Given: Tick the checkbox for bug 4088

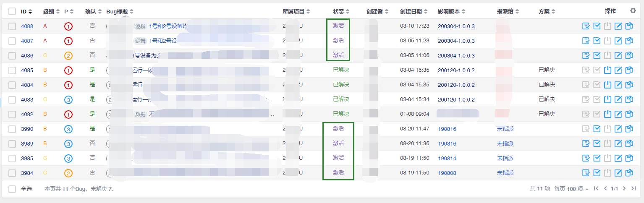Looking at the screenshot, I should pos(12,26).
